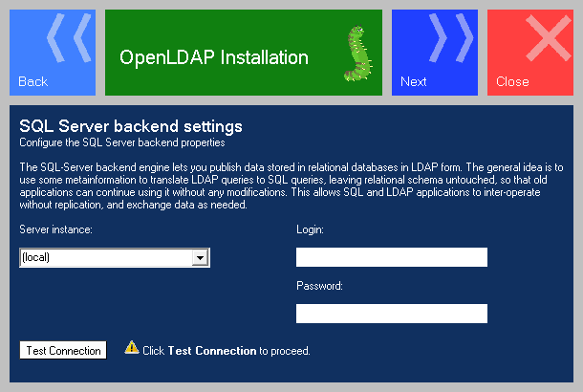The height and width of the screenshot is (392, 583).
Task: Proceed with the Next tile
Action: coord(435,53)
